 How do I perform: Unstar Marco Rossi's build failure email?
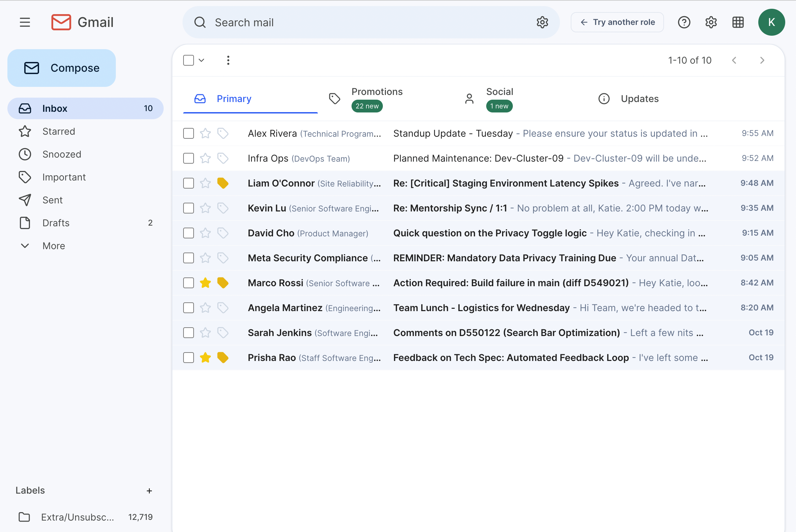205,282
